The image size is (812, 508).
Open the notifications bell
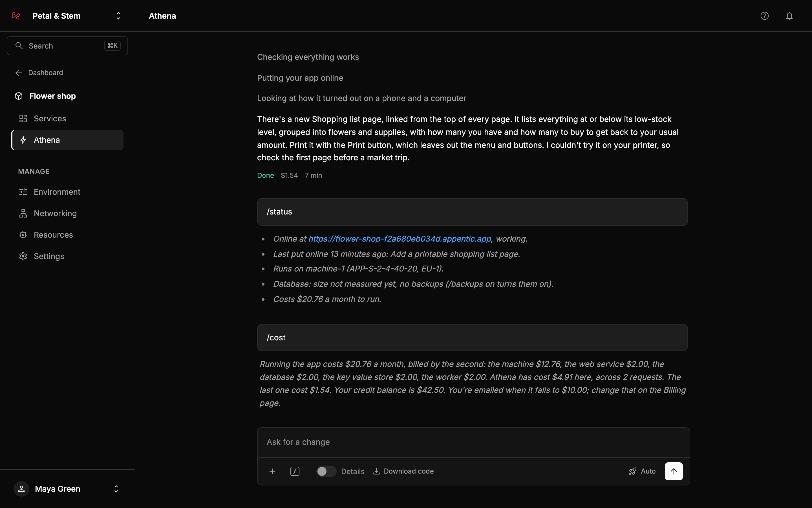(x=789, y=16)
